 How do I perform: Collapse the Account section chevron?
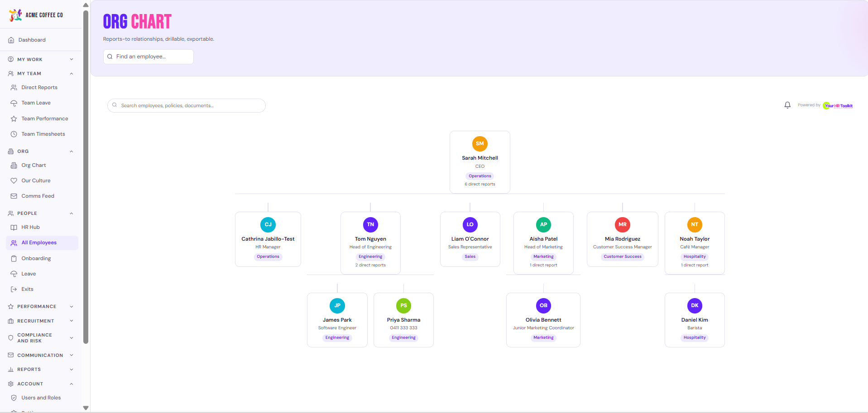72,384
